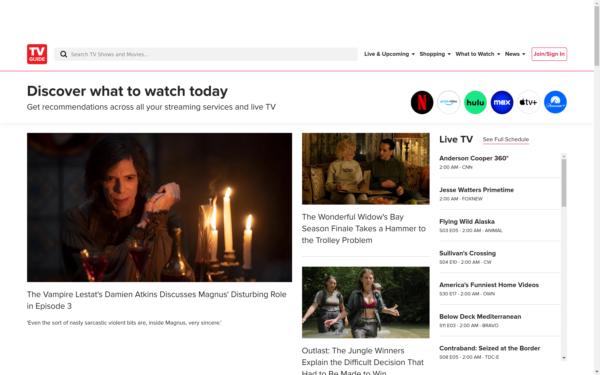The width and height of the screenshot is (600, 375).
Task: Click the 'Live TV' section heading
Action: [456, 139]
